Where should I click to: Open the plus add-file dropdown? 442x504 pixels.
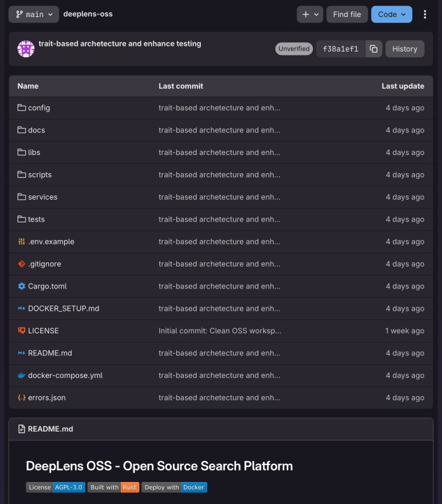pyautogui.click(x=310, y=14)
